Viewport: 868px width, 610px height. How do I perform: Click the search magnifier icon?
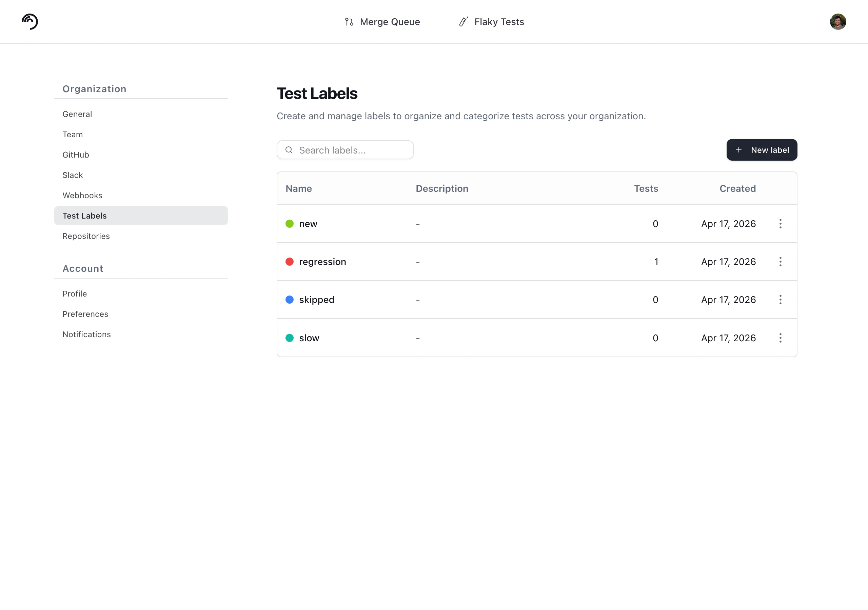click(289, 150)
